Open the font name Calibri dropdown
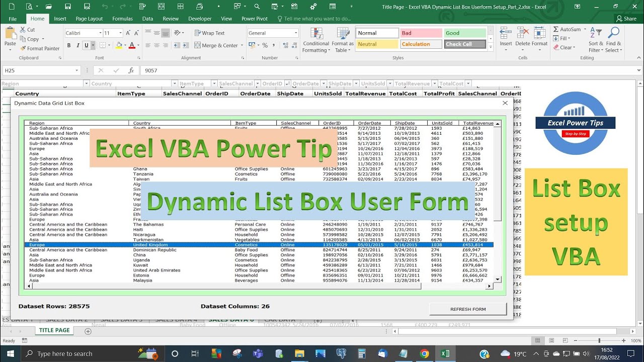The image size is (644, 362). (x=99, y=33)
